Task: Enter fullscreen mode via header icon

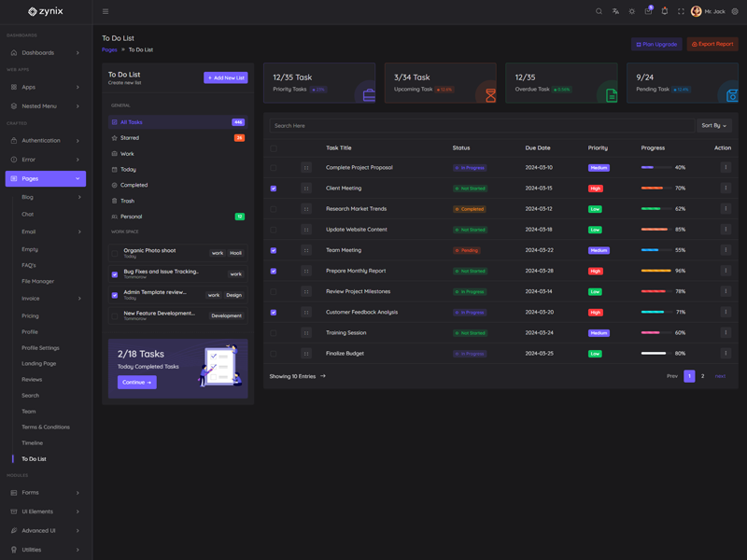Action: [x=681, y=11]
